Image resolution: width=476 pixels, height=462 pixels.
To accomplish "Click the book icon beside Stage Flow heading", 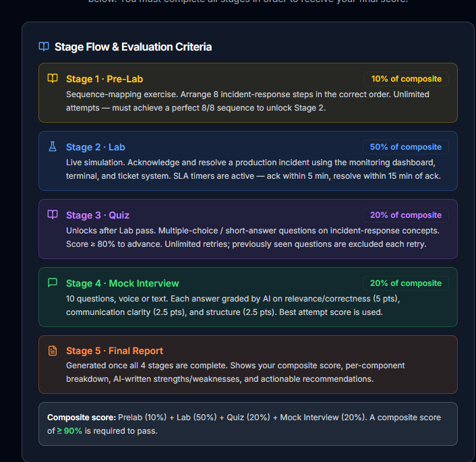I will pos(44,47).
